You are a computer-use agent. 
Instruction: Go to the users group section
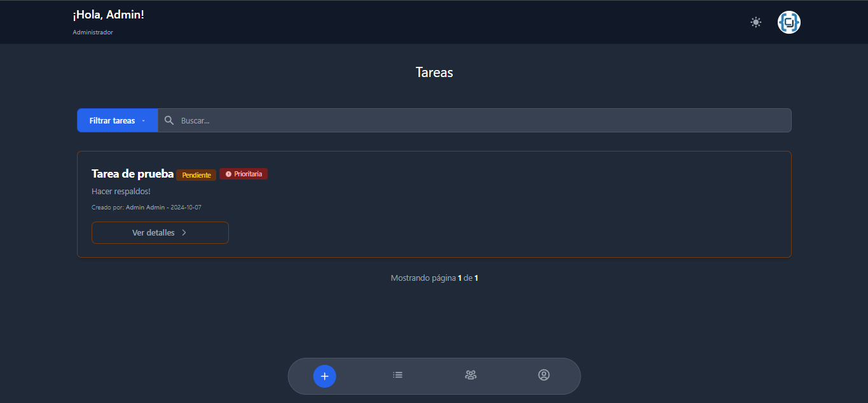tap(471, 375)
